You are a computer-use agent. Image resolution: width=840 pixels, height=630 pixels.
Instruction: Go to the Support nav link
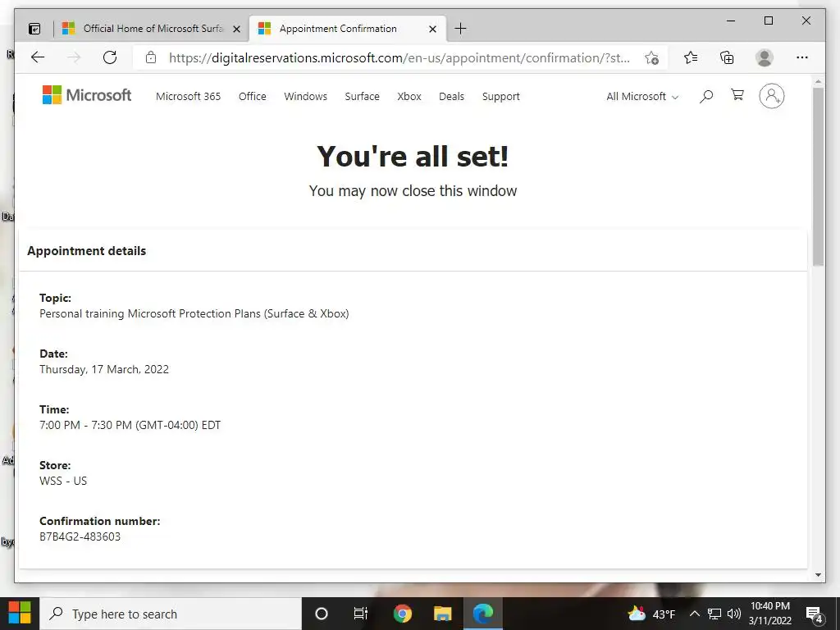[501, 97]
